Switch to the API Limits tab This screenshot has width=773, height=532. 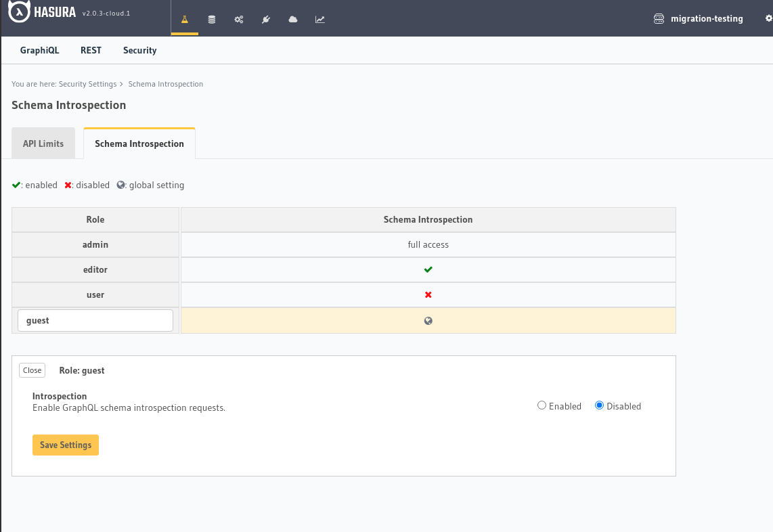pos(43,143)
